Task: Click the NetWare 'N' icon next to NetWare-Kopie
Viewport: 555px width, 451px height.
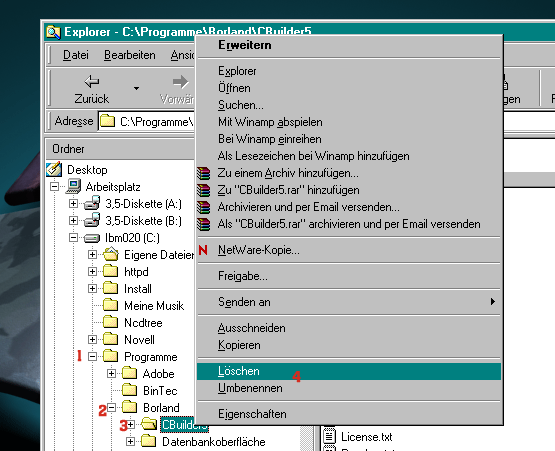Action: [x=203, y=250]
